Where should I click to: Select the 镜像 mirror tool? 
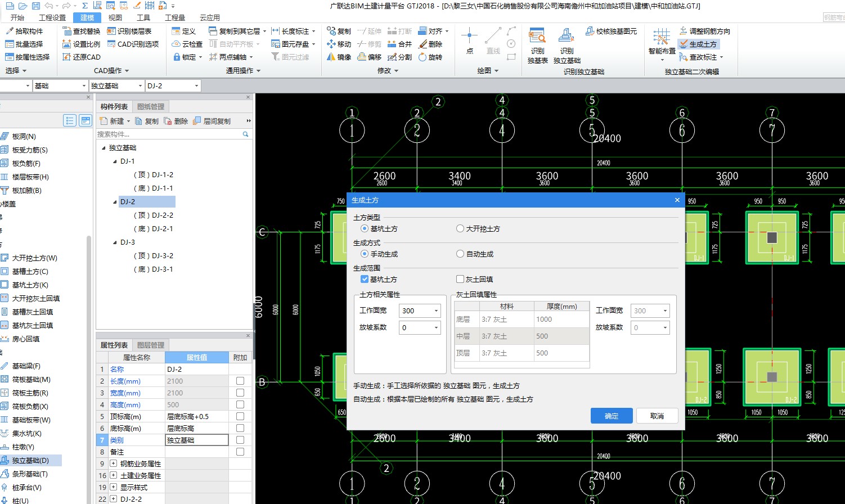339,57
